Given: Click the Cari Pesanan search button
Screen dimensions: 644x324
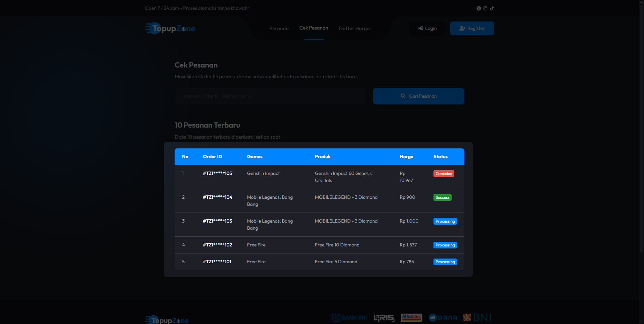Looking at the screenshot, I should [419, 96].
